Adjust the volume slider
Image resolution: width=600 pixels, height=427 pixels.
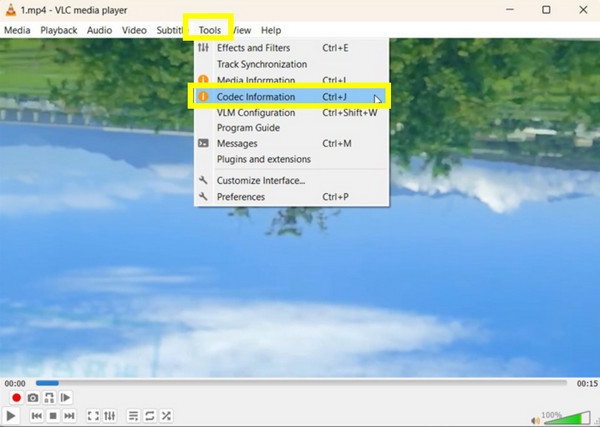click(x=567, y=418)
